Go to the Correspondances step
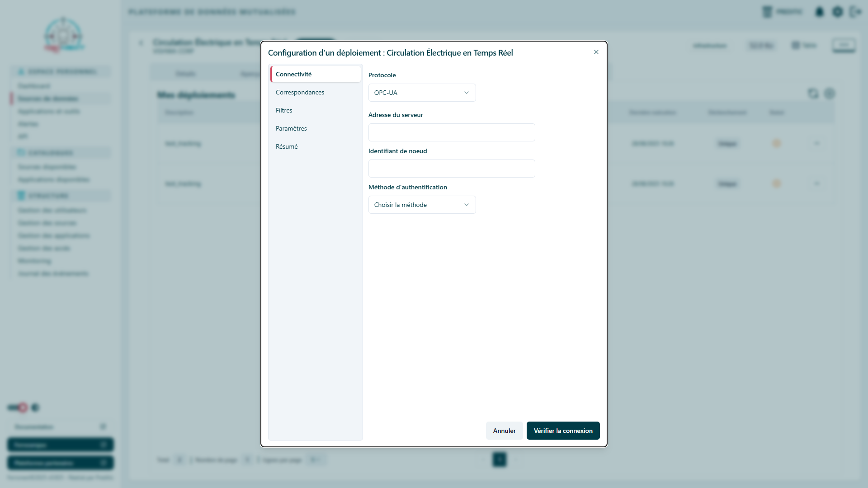 pyautogui.click(x=316, y=92)
